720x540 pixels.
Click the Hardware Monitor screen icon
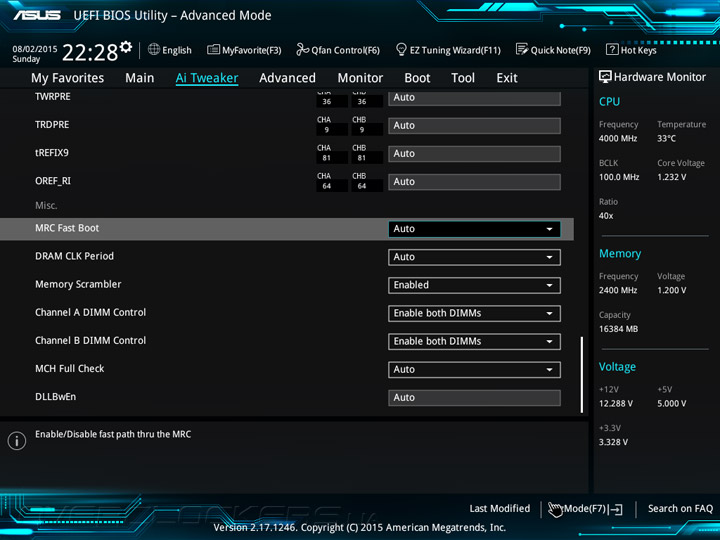point(605,77)
